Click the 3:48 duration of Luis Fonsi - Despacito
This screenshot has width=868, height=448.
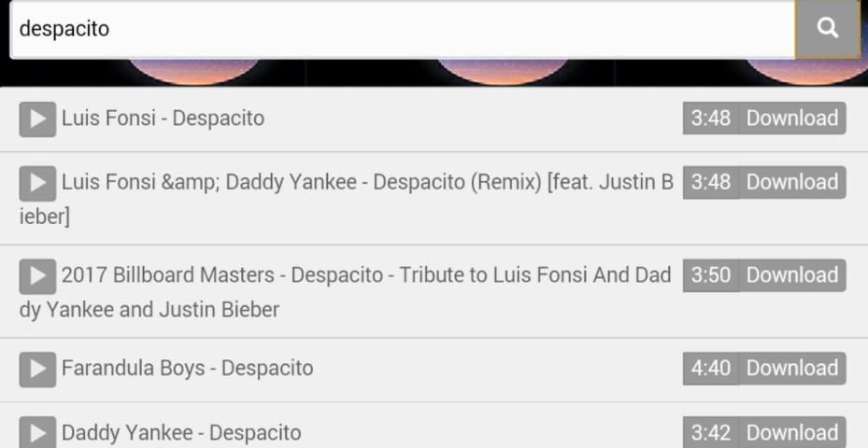[x=711, y=118]
